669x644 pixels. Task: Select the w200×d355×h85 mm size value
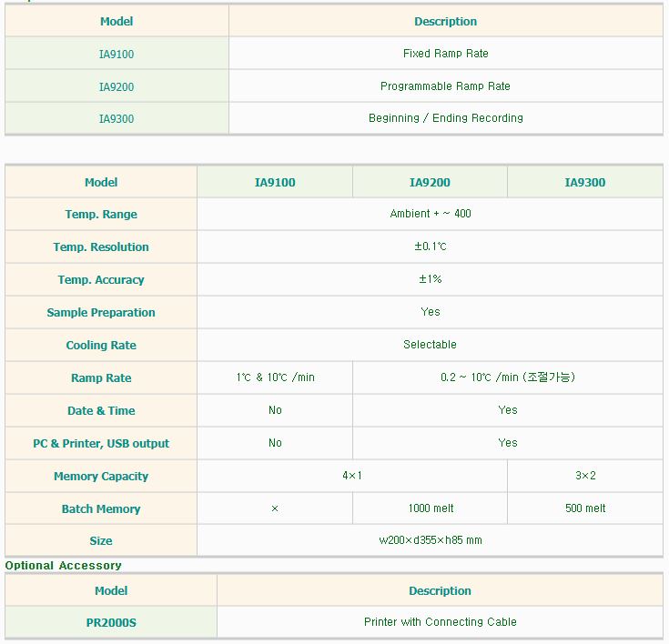tap(431, 540)
